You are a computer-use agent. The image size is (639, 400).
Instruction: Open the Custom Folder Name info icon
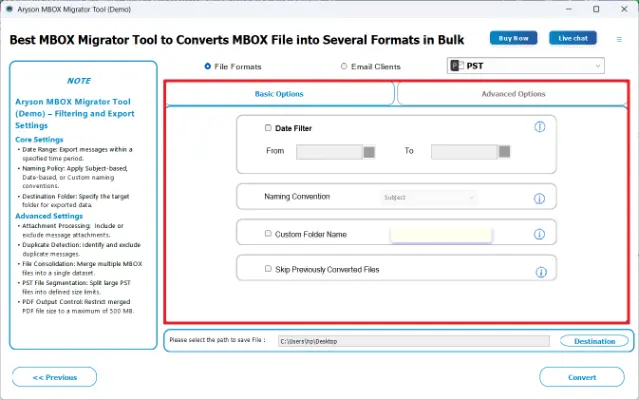coord(539,234)
